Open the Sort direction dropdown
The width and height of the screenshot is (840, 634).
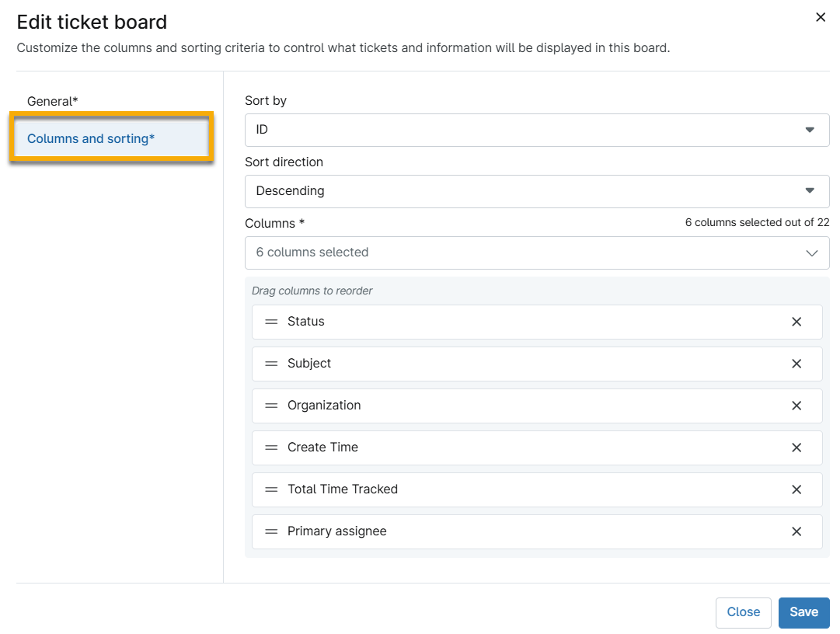pyautogui.click(x=536, y=191)
